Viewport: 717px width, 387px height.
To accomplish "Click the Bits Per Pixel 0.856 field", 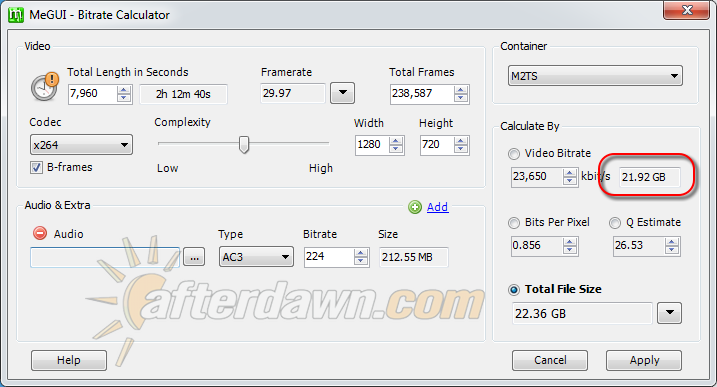I will coord(537,246).
